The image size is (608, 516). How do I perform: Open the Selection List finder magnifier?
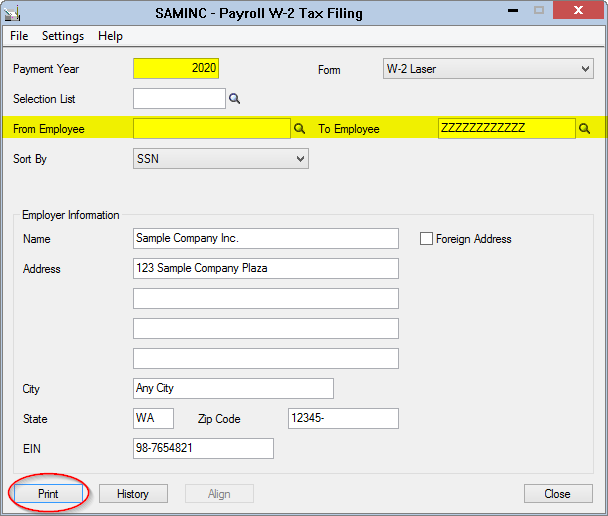(x=234, y=98)
